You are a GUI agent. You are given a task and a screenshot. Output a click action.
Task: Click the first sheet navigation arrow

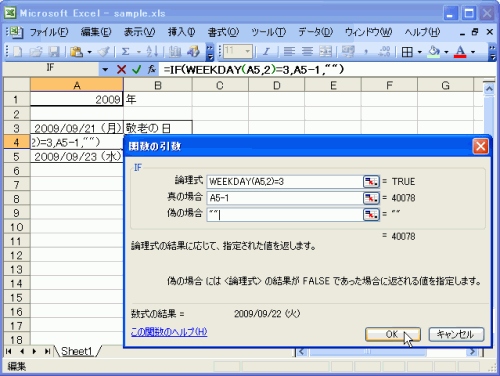(x=9, y=351)
